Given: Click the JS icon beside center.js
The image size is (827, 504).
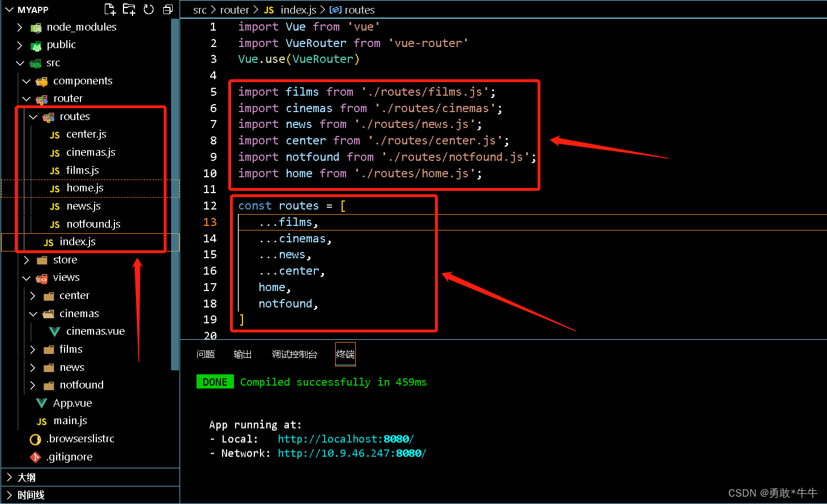Looking at the screenshot, I should pos(55,135).
